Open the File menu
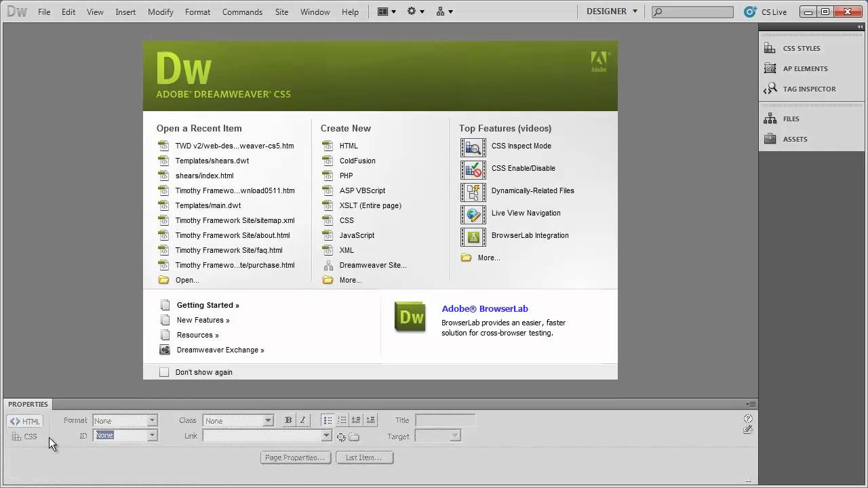The width and height of the screenshot is (868, 488). click(x=44, y=12)
